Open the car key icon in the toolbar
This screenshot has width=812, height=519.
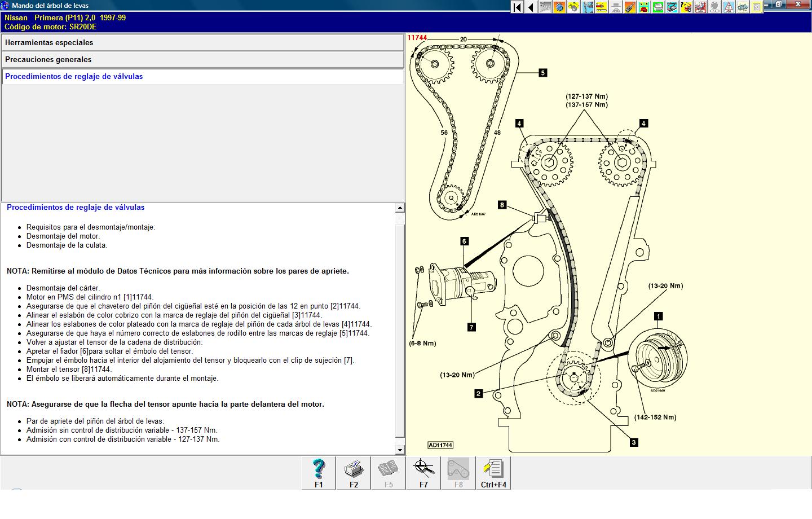click(629, 7)
